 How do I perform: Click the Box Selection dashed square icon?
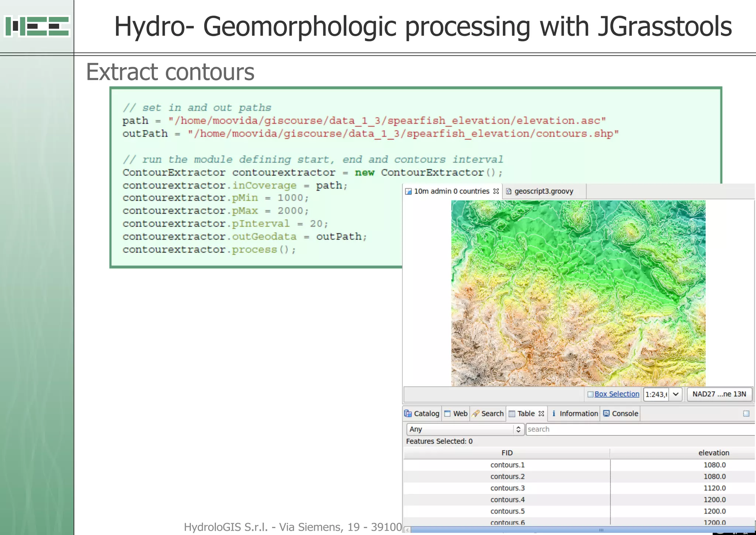(x=590, y=394)
